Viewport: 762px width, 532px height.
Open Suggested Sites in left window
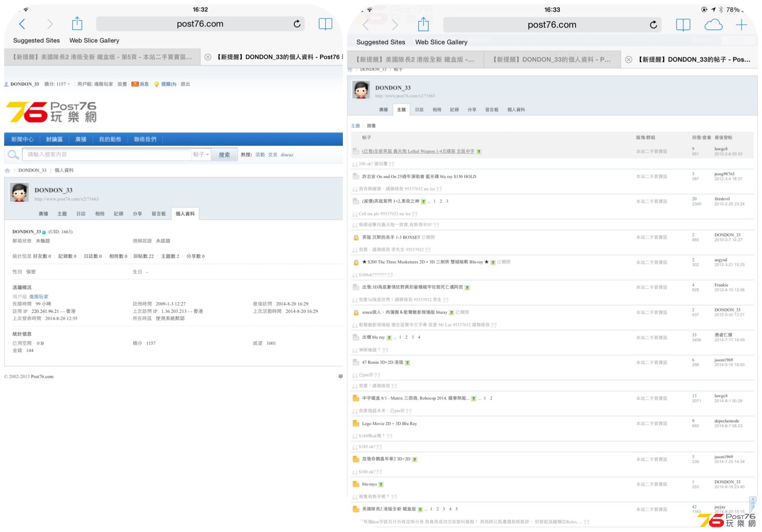click(36, 40)
